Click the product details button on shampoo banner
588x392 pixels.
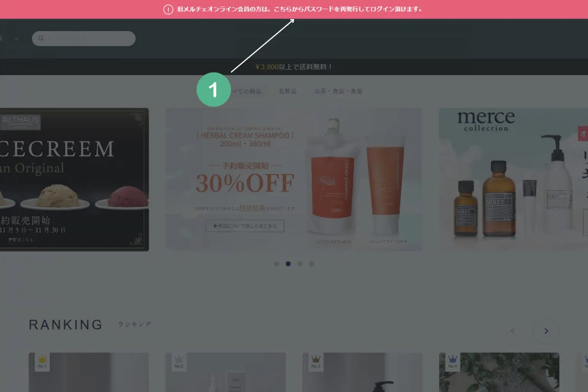(x=245, y=226)
